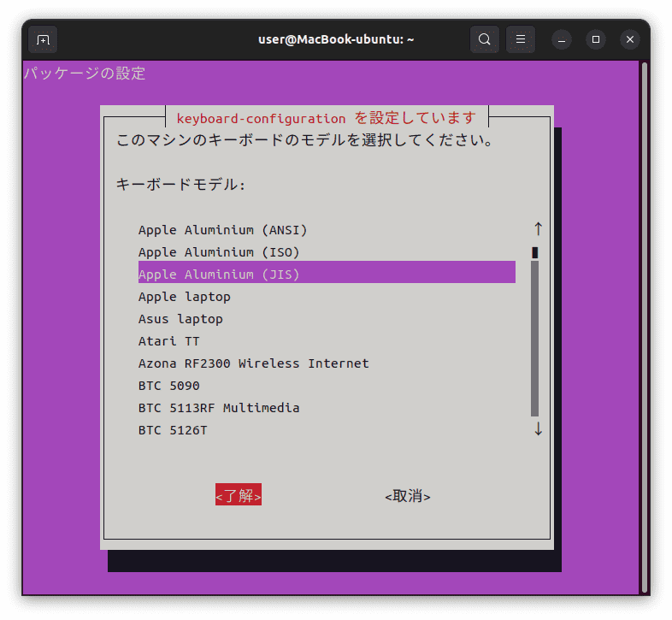This screenshot has height=620, width=672.
Task: Open a new terminal tab
Action: (x=43, y=39)
